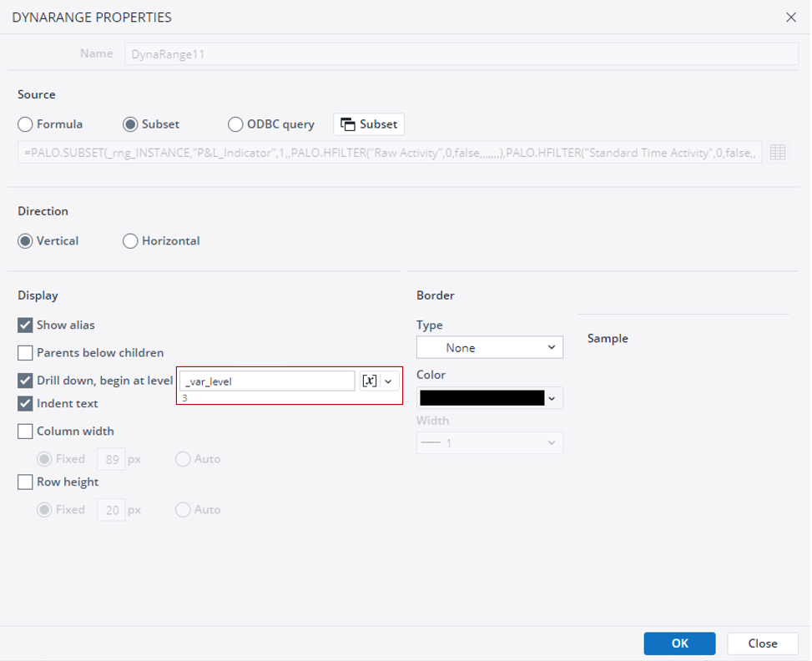
Task: Toggle the Show alias checkbox
Action: tap(26, 325)
